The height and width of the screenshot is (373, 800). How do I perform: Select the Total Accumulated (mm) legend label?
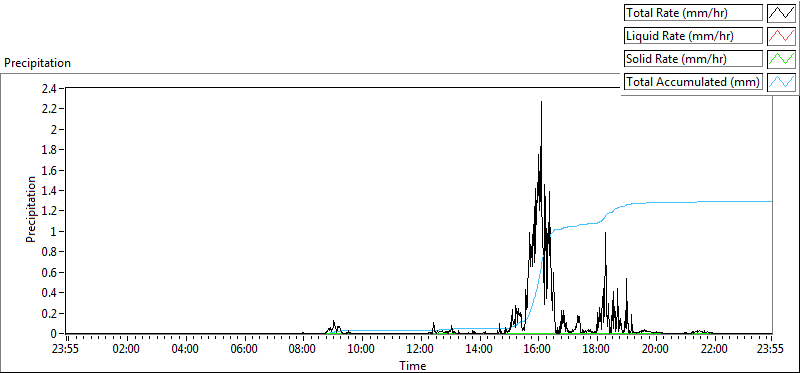[x=693, y=82]
